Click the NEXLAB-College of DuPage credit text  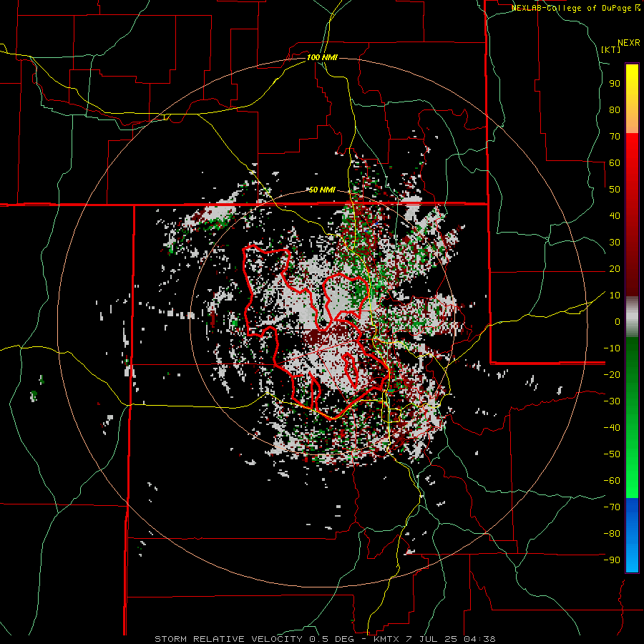tap(572, 8)
